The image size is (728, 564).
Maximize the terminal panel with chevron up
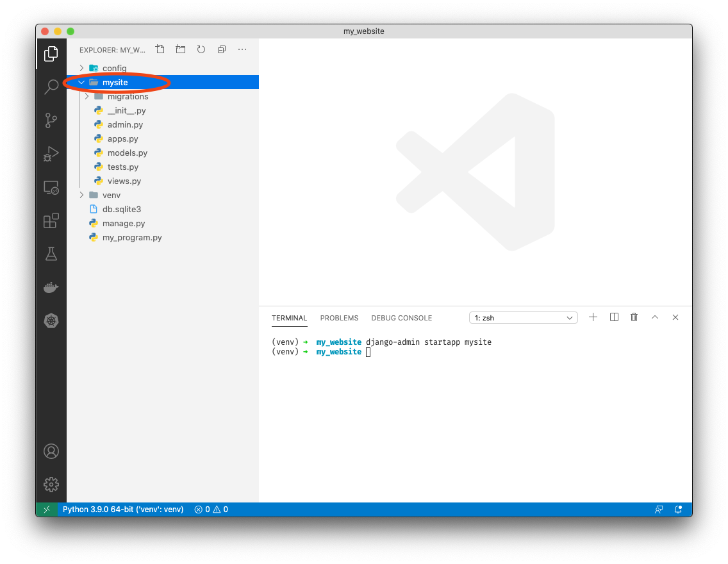[x=655, y=317]
